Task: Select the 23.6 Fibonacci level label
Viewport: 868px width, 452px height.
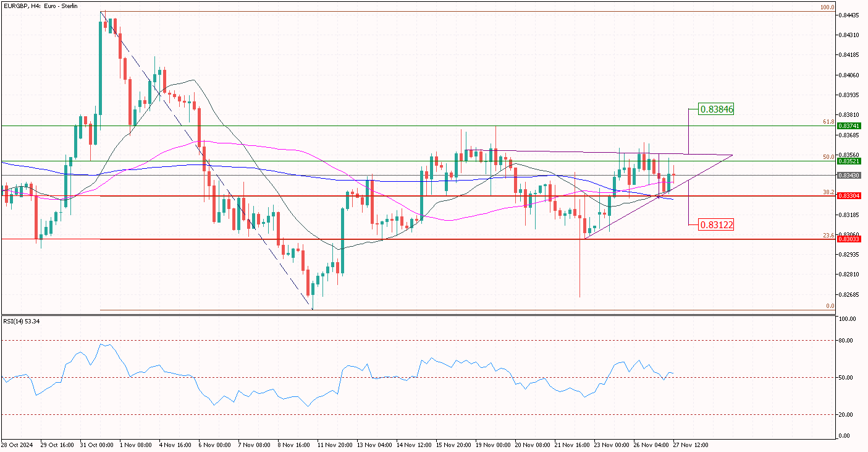Action: [x=829, y=236]
